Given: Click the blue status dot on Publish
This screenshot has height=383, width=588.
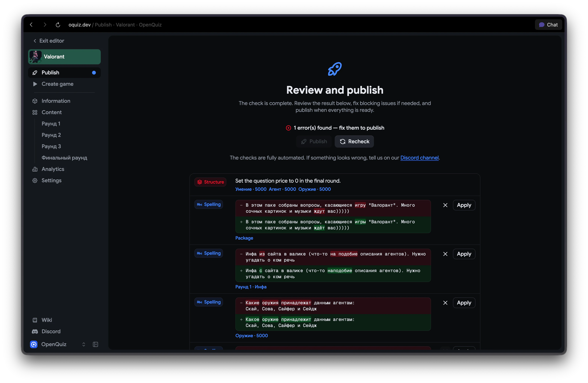Looking at the screenshot, I should (94, 72).
